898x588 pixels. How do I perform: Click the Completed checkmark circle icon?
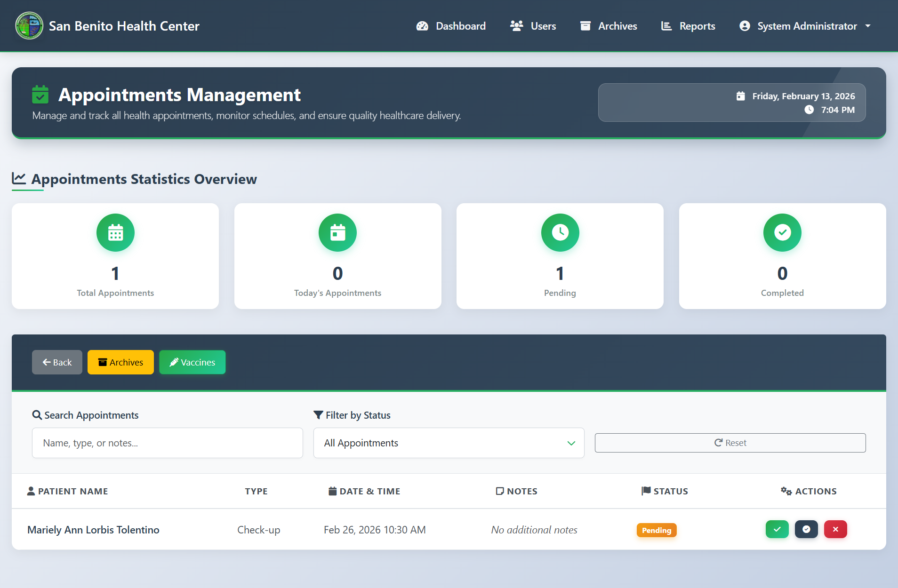coord(782,232)
